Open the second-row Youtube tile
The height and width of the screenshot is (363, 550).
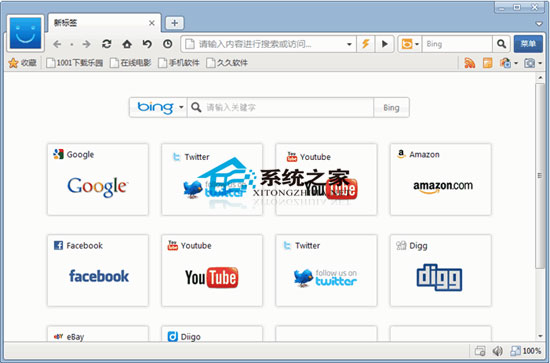point(212,270)
